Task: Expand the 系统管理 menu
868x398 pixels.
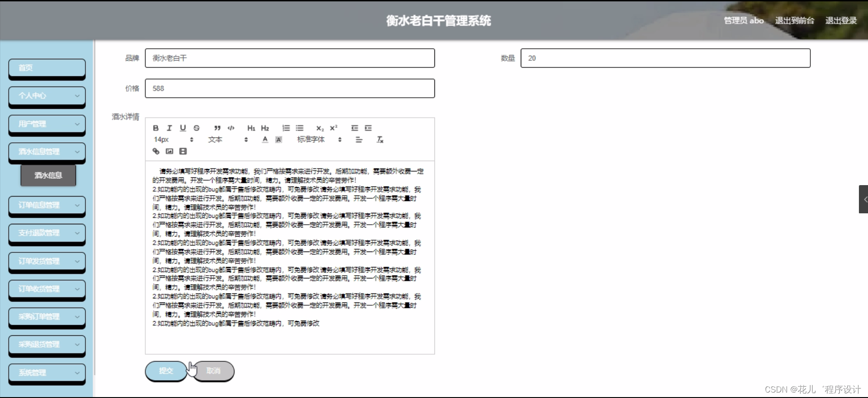Action: (x=47, y=373)
